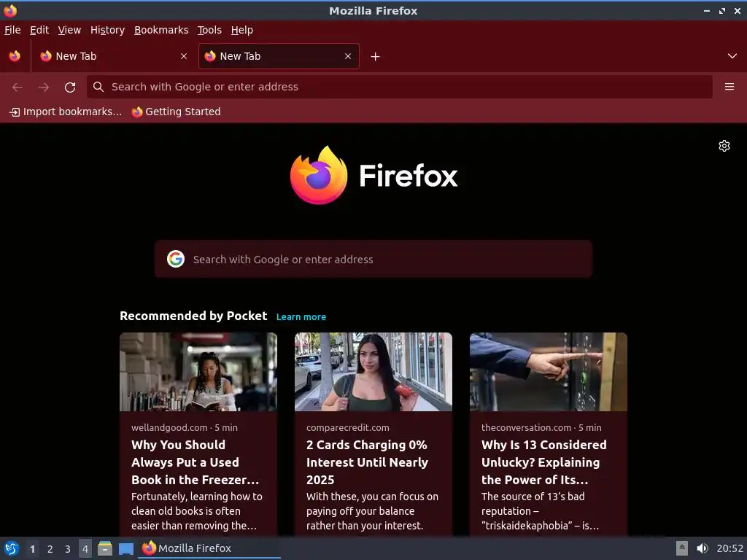Open the Tools menu
The height and width of the screenshot is (560, 747).
[209, 30]
